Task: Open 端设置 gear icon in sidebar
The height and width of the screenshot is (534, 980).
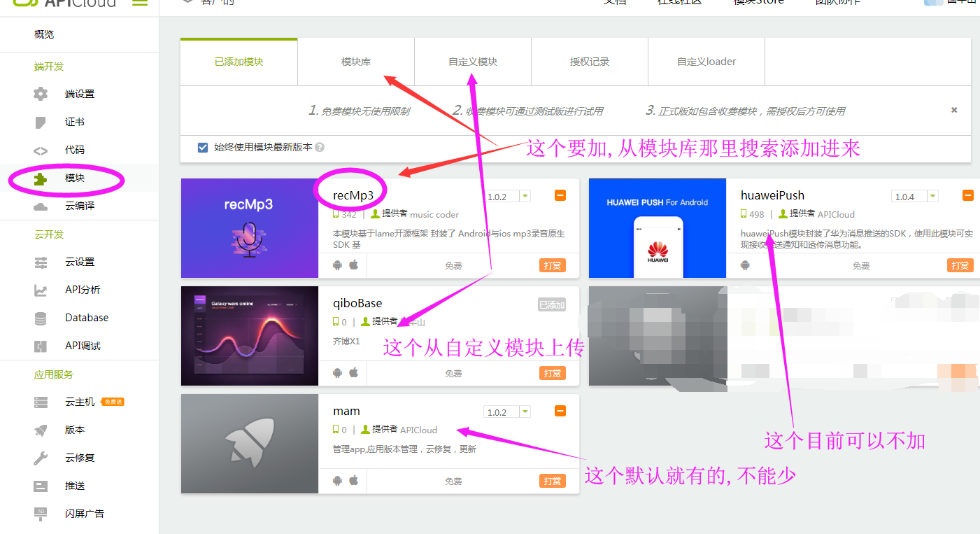Action: (41, 94)
